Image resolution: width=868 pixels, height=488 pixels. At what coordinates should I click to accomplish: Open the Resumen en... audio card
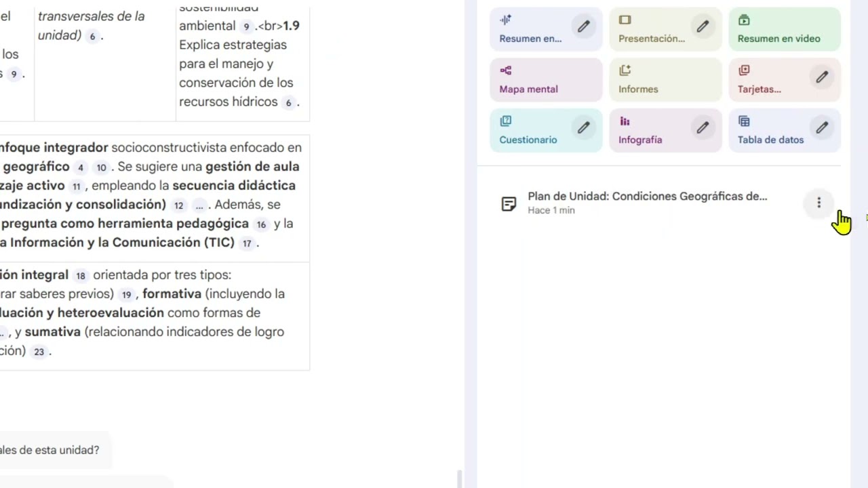[546, 29]
